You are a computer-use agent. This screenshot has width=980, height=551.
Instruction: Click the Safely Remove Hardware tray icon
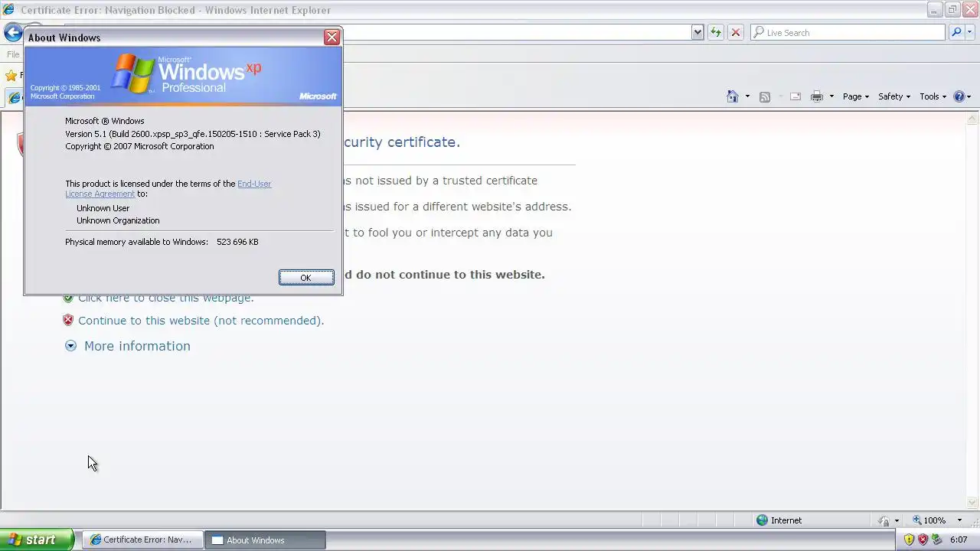point(936,540)
